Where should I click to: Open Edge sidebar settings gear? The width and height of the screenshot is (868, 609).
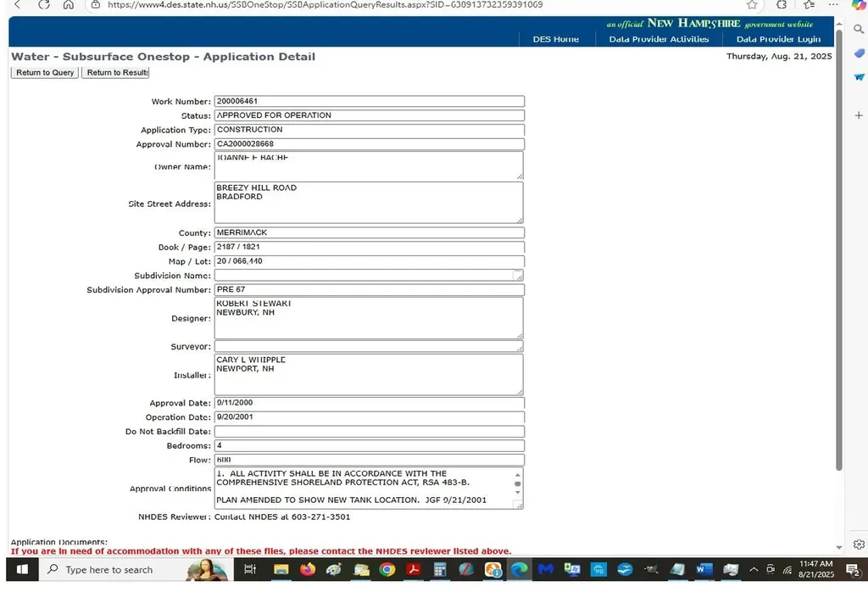point(859,544)
